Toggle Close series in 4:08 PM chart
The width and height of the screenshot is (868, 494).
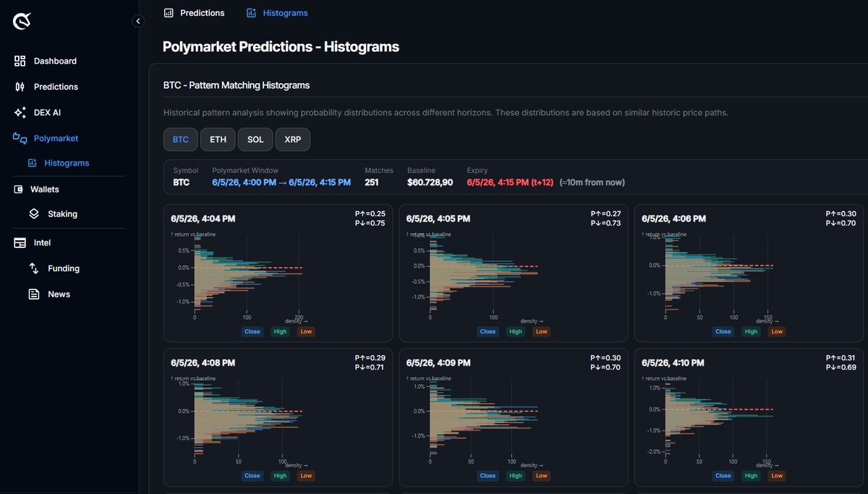tap(252, 476)
